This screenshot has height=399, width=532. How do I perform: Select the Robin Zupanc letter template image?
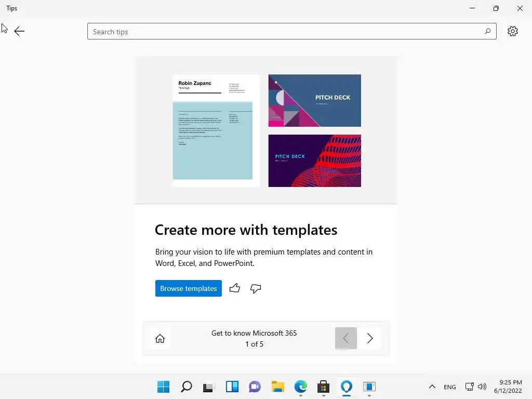click(x=216, y=130)
